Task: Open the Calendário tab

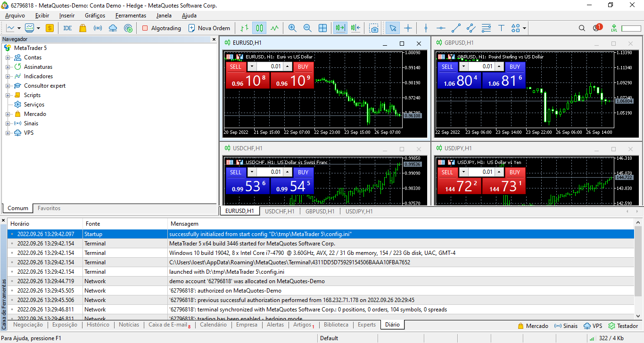Action: click(213, 325)
